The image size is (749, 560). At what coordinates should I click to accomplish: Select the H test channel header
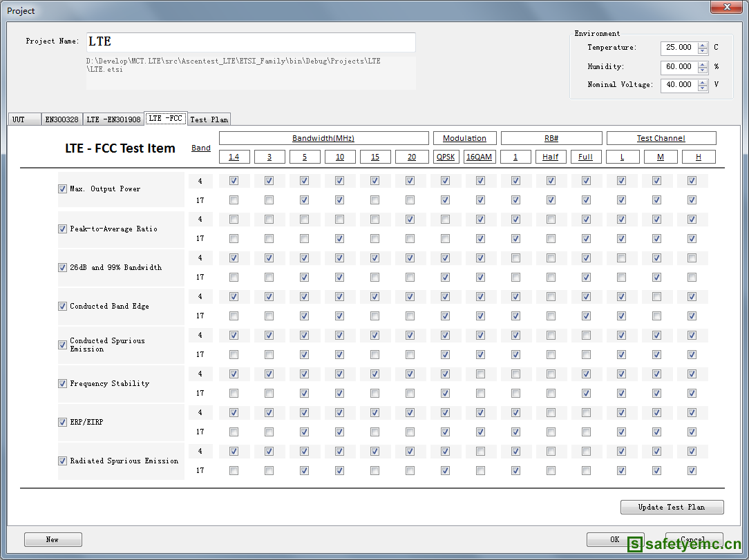click(x=699, y=157)
